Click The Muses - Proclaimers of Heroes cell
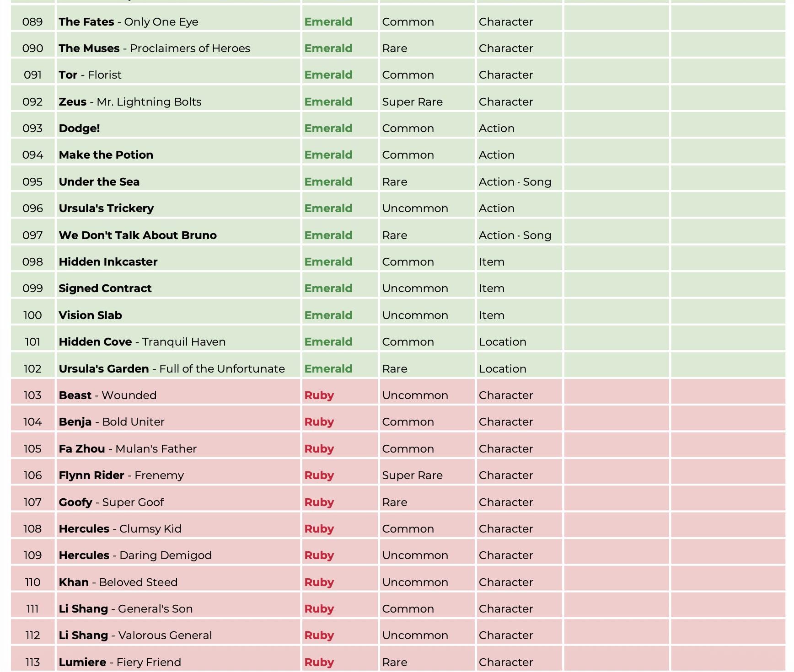The height and width of the screenshot is (672, 794). tap(178, 48)
